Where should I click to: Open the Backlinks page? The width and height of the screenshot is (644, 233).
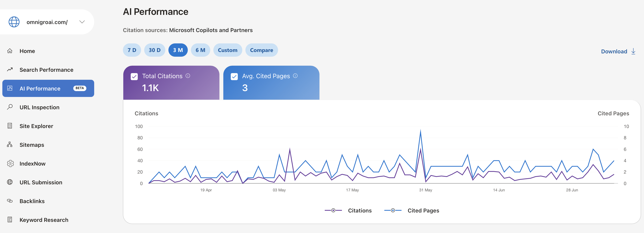pos(32,201)
